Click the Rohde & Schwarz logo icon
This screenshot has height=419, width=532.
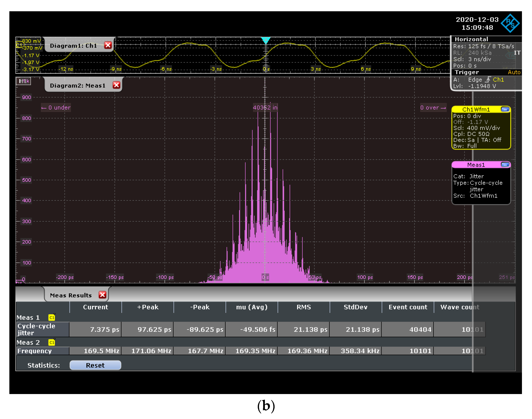(510, 23)
